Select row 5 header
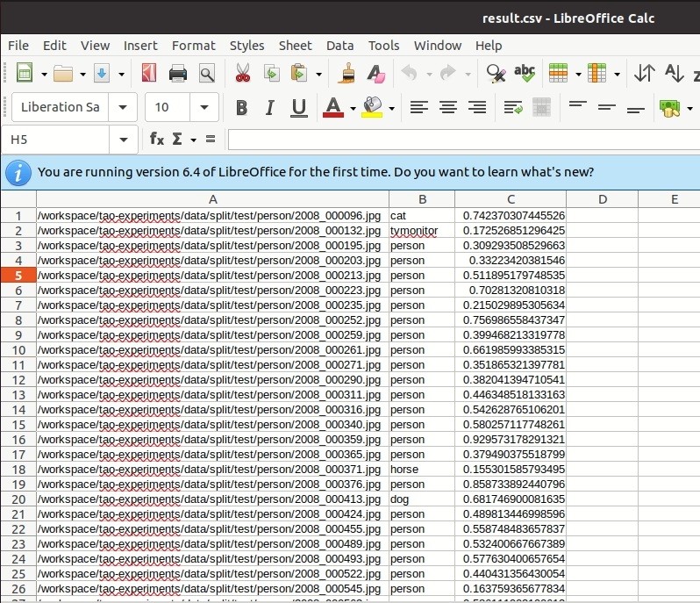The width and height of the screenshot is (700, 603). [x=18, y=275]
